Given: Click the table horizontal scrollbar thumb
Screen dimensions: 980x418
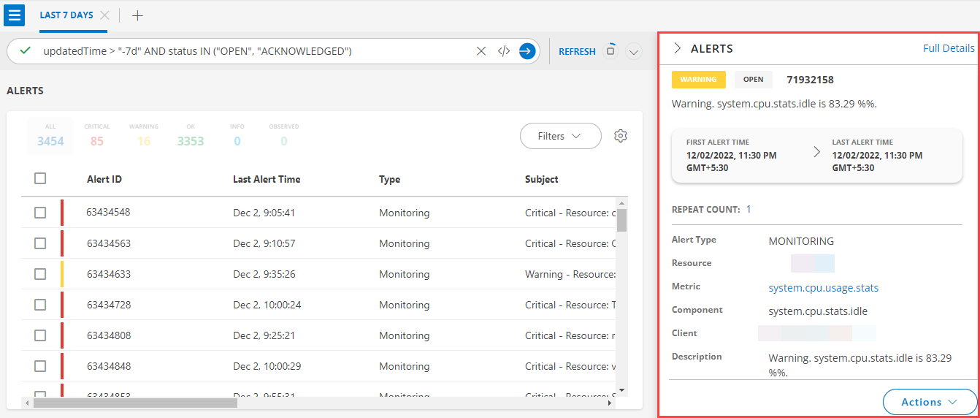Looking at the screenshot, I should pos(135,403).
